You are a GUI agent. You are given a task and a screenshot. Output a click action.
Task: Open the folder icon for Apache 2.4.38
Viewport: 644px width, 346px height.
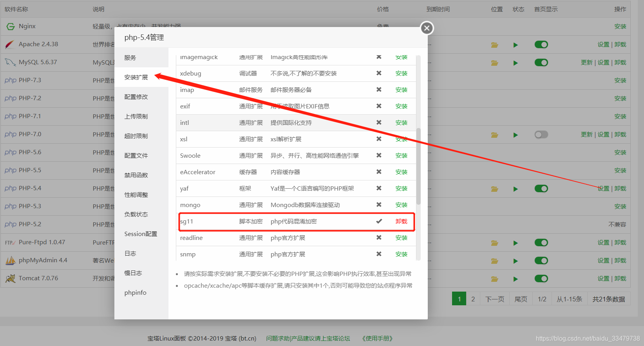point(495,45)
